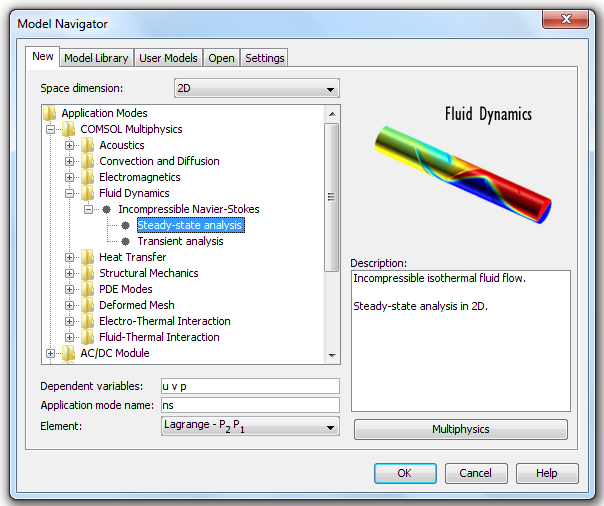Viewport: 604px width, 506px height.
Task: Expand the AC/DC Module node
Action: [x=50, y=354]
